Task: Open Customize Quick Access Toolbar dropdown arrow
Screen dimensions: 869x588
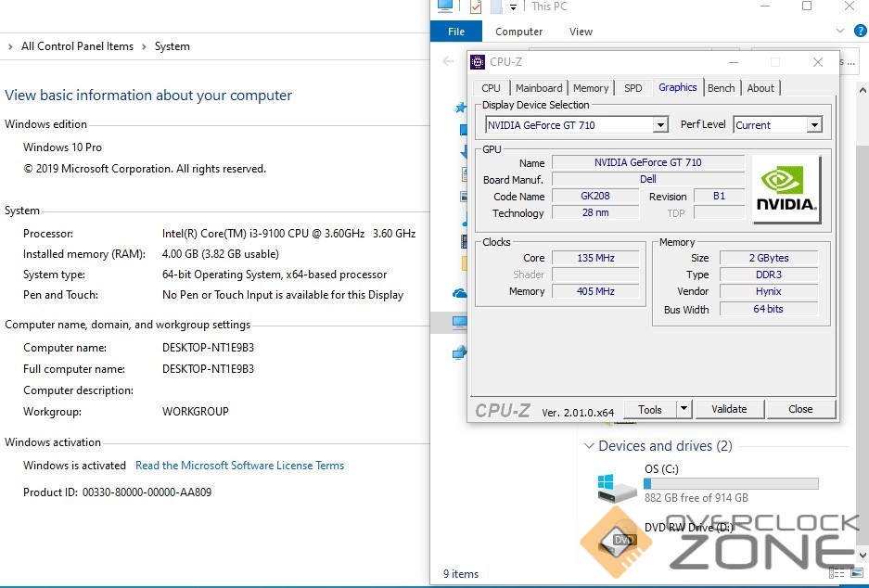Action: point(513,7)
